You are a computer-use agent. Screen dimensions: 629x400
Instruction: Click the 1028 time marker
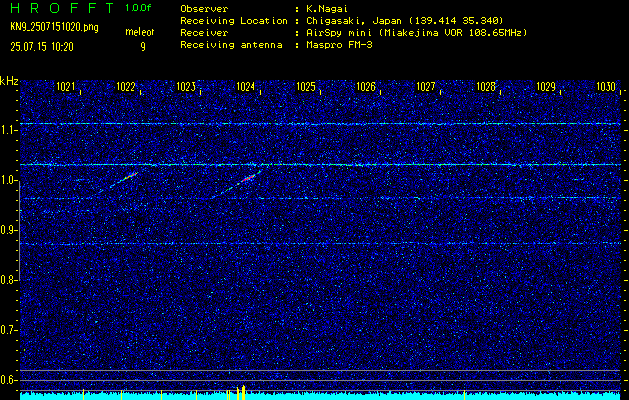tap(486, 87)
